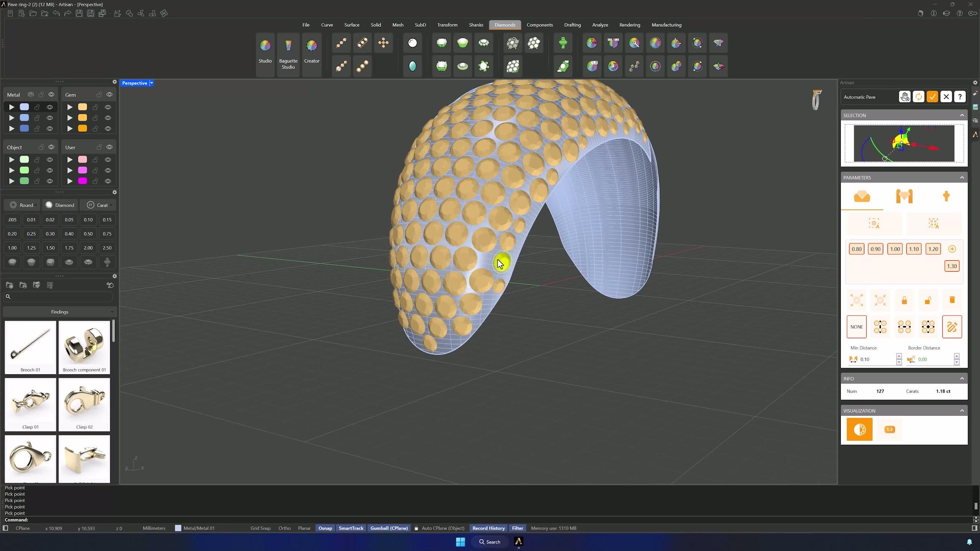Launch the Baguette Studio tool
The image size is (980, 551).
[x=288, y=54]
